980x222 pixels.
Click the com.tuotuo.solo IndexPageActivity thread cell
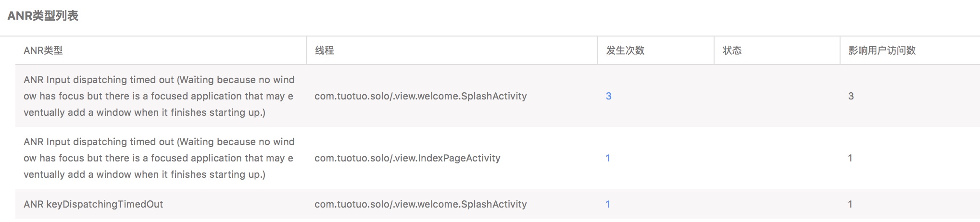[407, 158]
